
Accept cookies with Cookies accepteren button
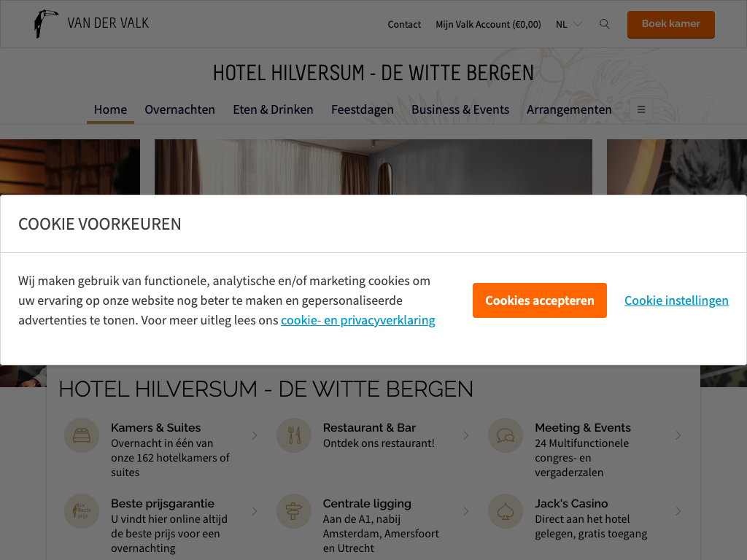click(539, 300)
